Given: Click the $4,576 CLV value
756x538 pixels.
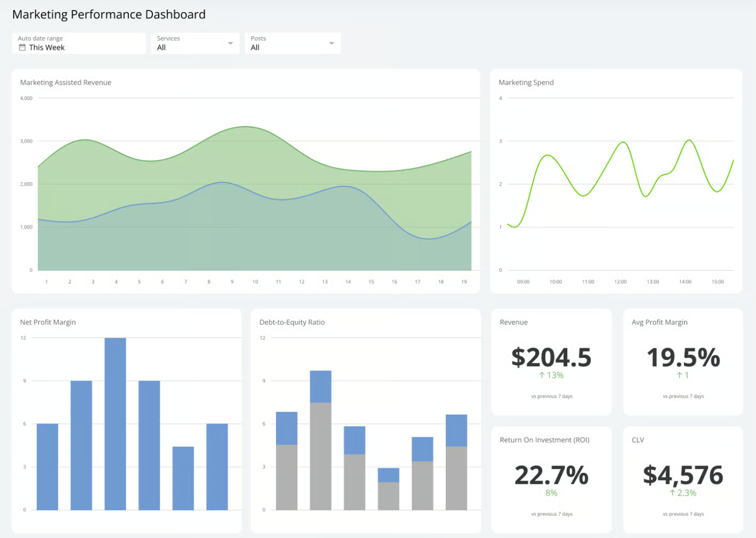Looking at the screenshot, I should [x=683, y=475].
